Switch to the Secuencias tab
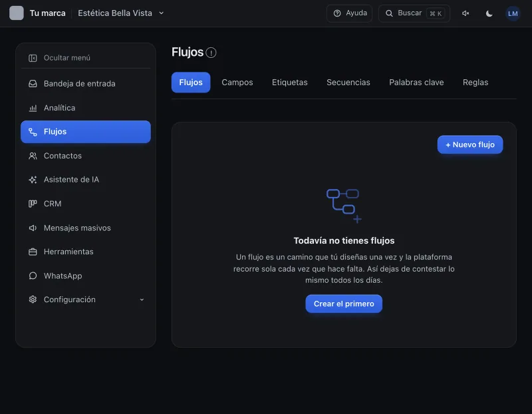This screenshot has width=532, height=414. pos(348,82)
